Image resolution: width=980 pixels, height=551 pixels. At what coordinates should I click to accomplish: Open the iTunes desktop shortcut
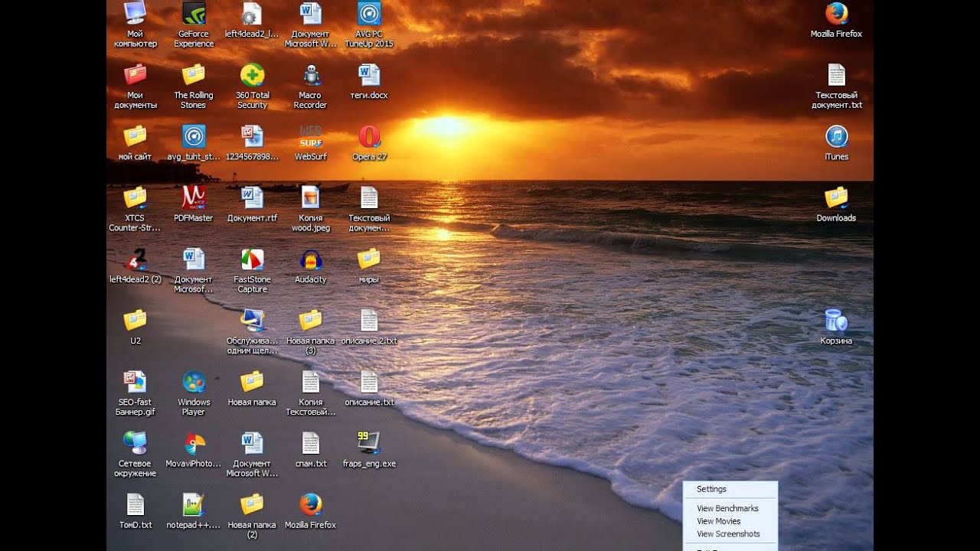pyautogui.click(x=837, y=143)
